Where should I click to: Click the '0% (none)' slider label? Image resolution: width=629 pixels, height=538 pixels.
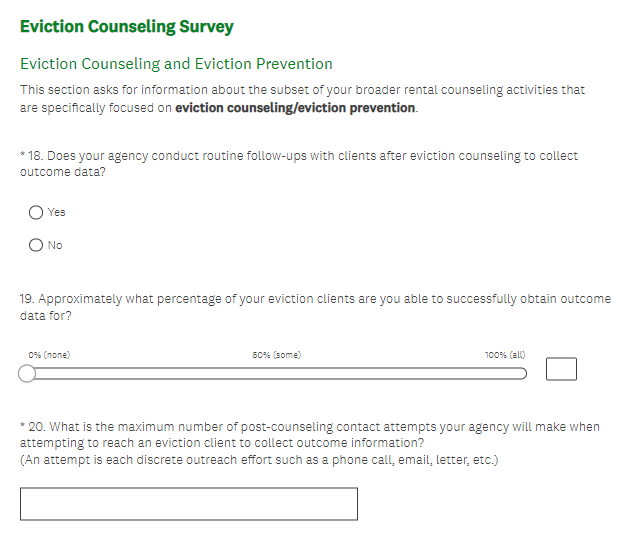point(49,355)
